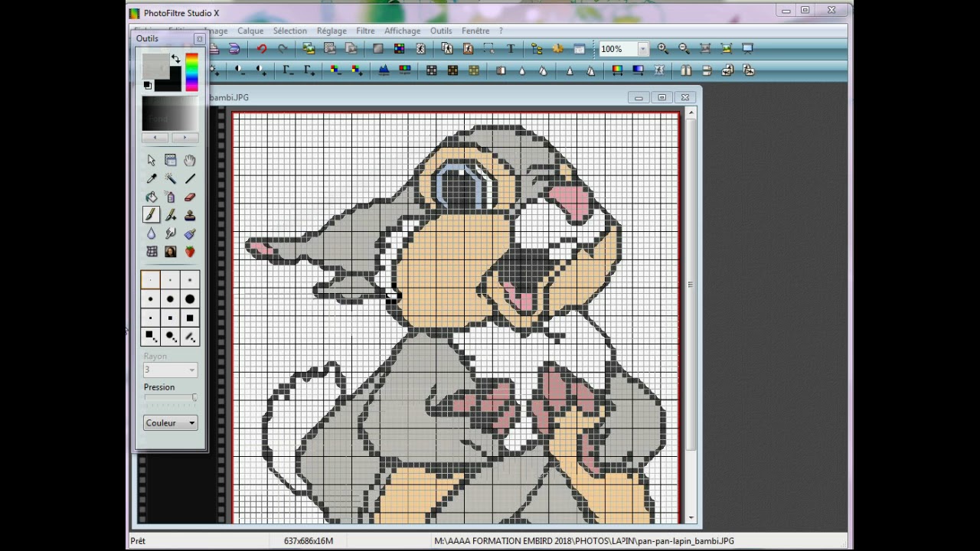980x551 pixels.
Task: Click the red undo arrow
Action: [x=262, y=49]
